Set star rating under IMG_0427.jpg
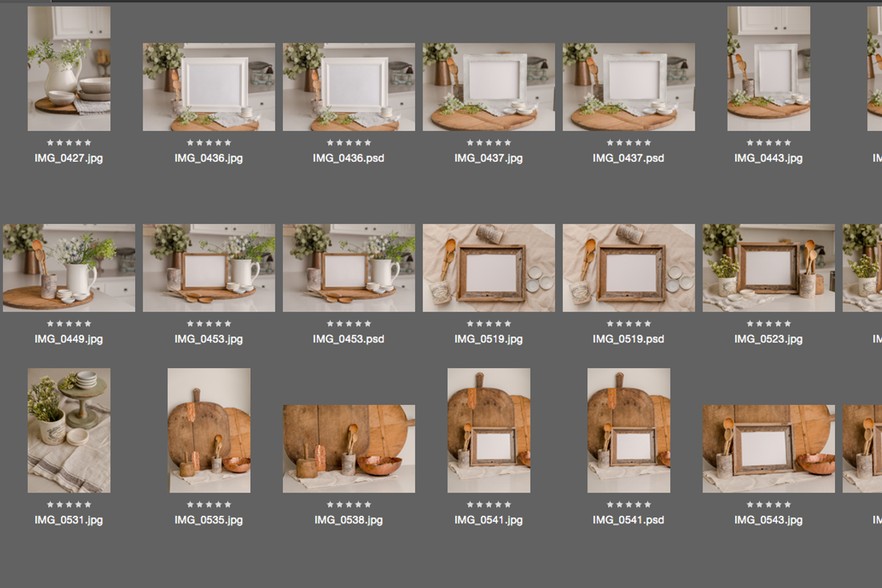This screenshot has height=588, width=882. click(x=69, y=143)
